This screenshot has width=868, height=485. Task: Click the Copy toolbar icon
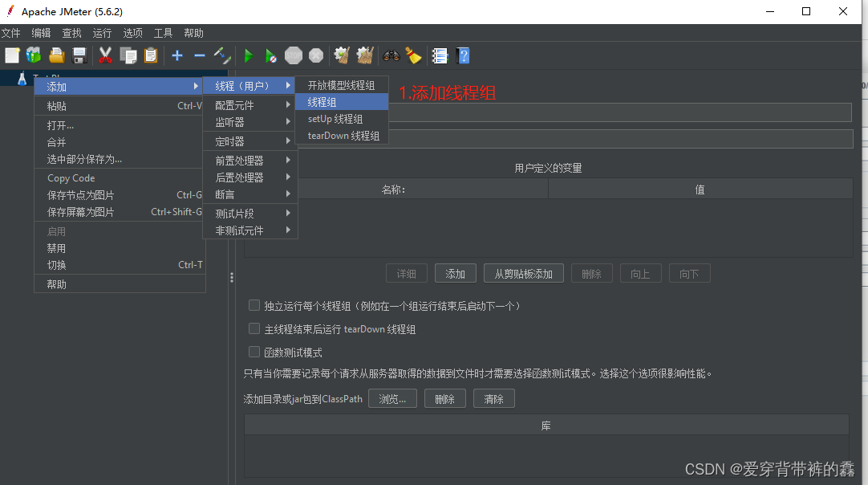[x=128, y=55]
